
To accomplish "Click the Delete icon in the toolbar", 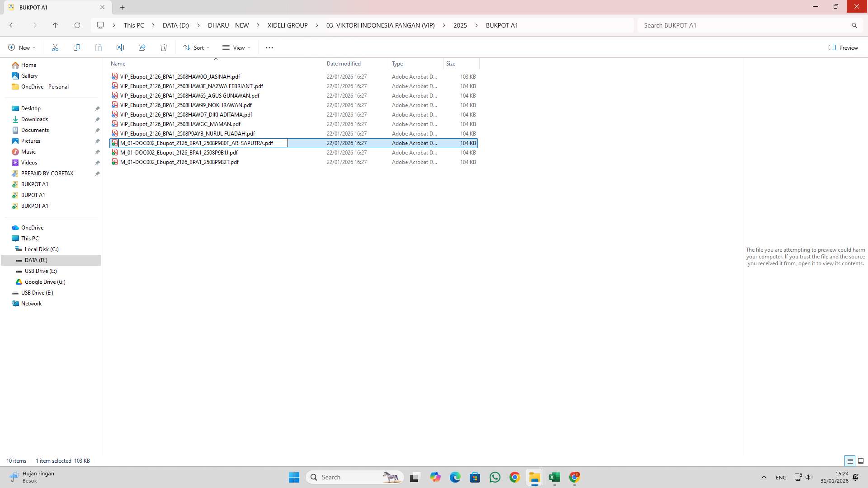I will point(164,47).
